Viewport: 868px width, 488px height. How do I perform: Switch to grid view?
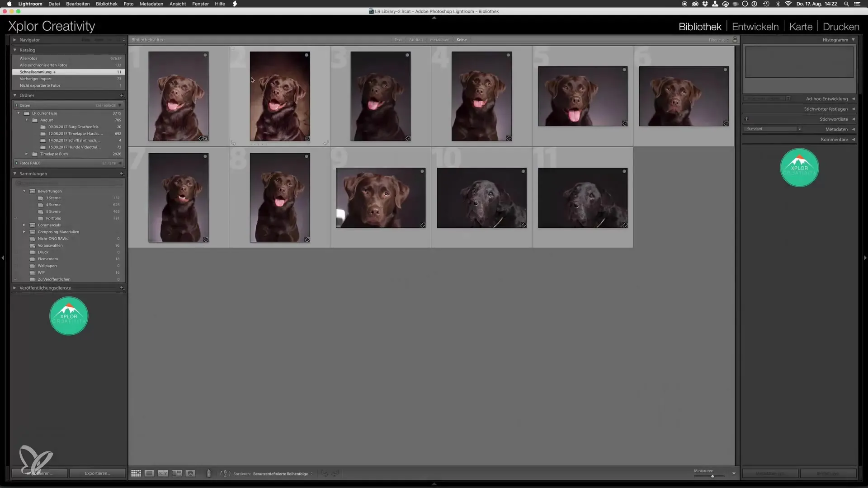(x=136, y=474)
